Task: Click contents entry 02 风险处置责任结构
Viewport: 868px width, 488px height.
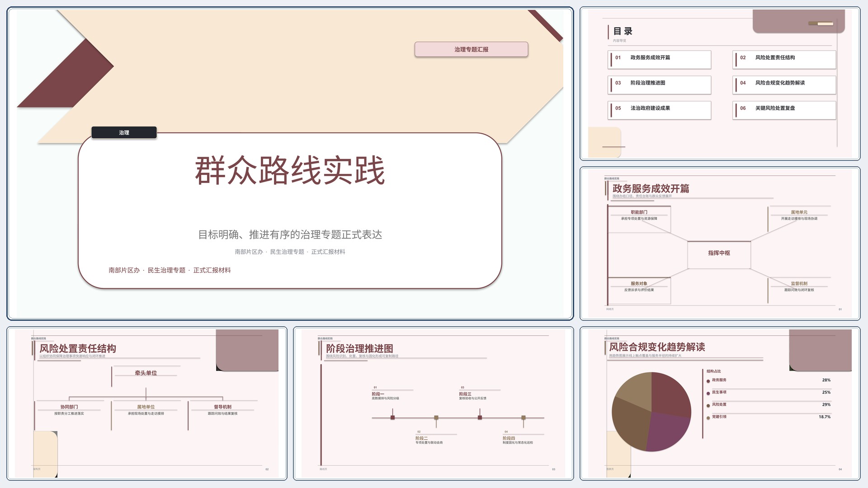Action: tap(784, 59)
